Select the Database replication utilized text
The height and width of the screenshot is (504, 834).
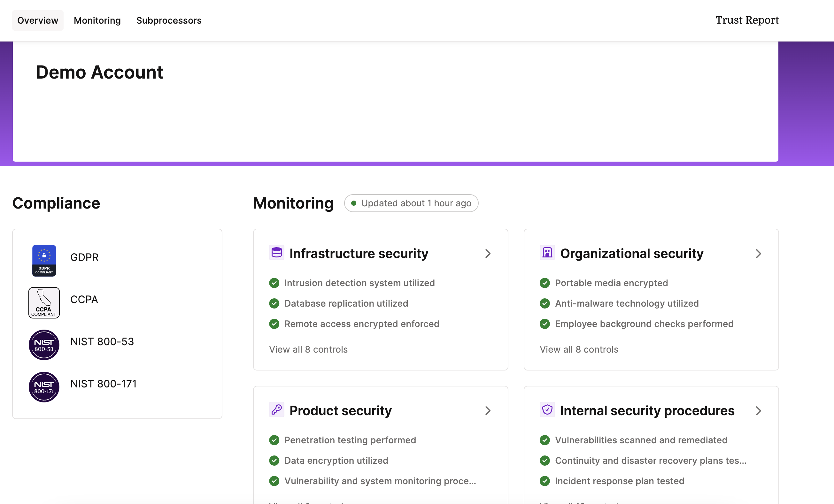pyautogui.click(x=346, y=303)
